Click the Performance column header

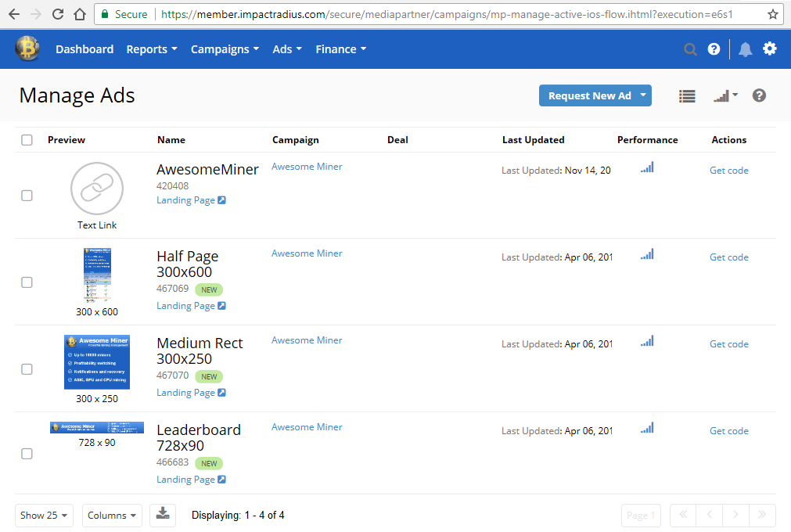pyautogui.click(x=647, y=140)
